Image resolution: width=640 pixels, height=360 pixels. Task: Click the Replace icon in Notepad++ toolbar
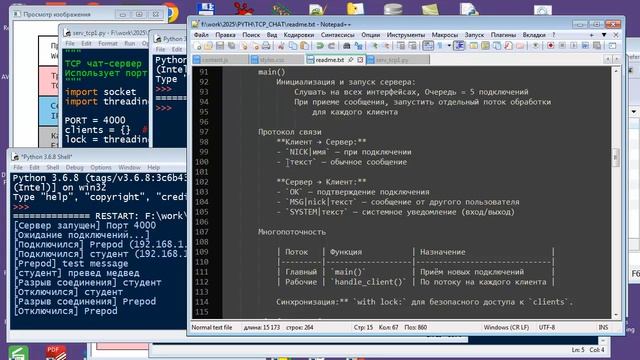[359, 46]
